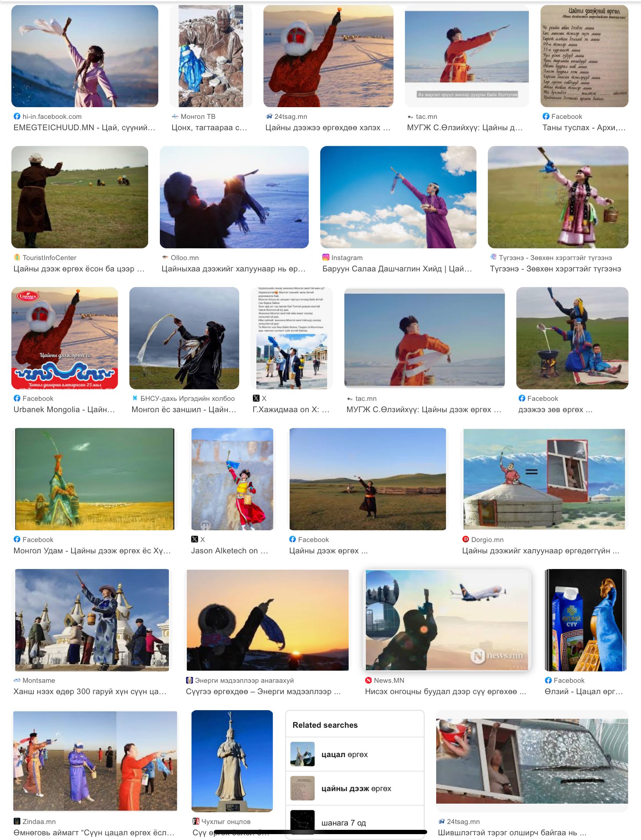Click the X logo beside Jason Alketech

pos(195,539)
